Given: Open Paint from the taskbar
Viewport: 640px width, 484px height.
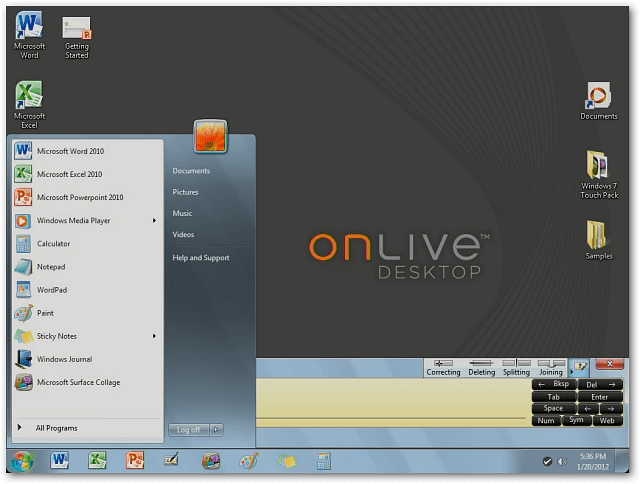Looking at the screenshot, I should point(249,461).
